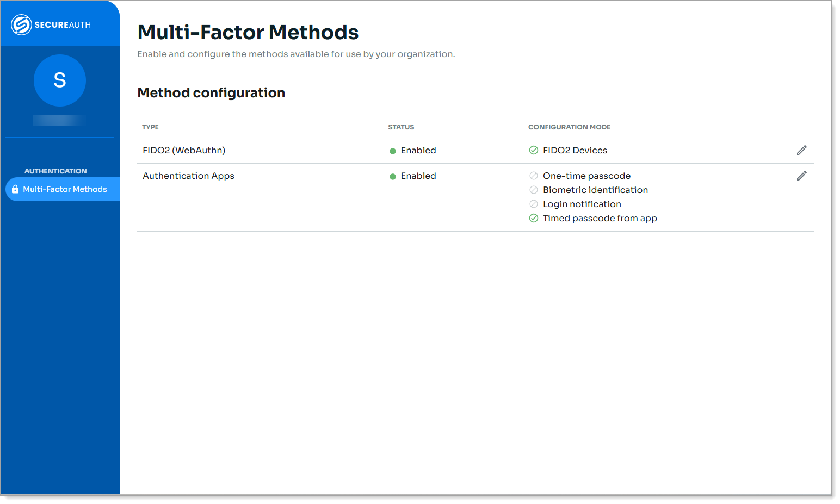This screenshot has width=840, height=504.
Task: Click the One-time passcode disabled icon
Action: (534, 176)
